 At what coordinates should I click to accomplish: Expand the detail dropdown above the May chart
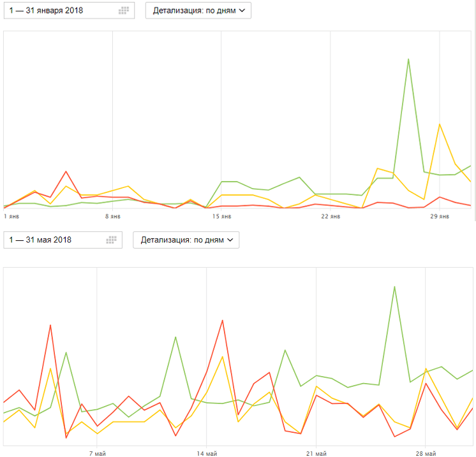tap(186, 240)
